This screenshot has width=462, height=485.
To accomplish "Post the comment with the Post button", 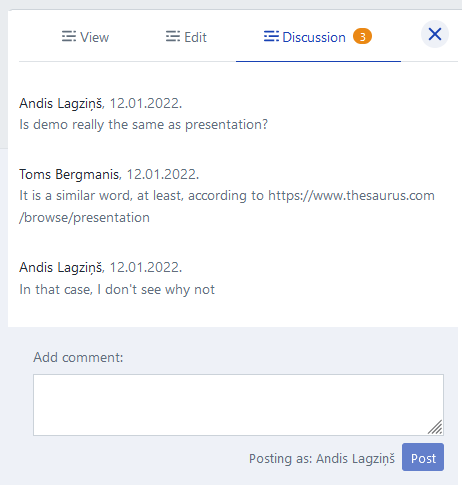I will pyautogui.click(x=423, y=457).
